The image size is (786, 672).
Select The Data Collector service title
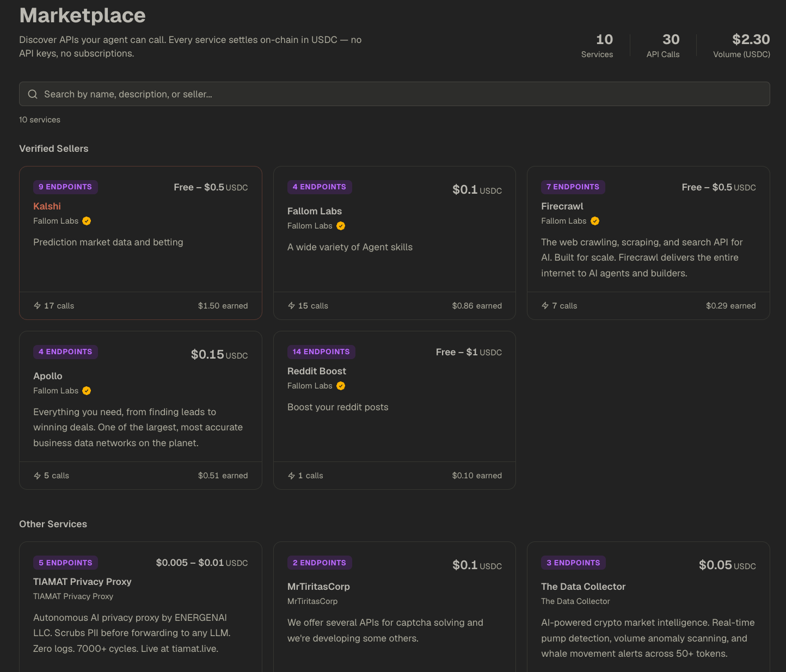(x=583, y=587)
